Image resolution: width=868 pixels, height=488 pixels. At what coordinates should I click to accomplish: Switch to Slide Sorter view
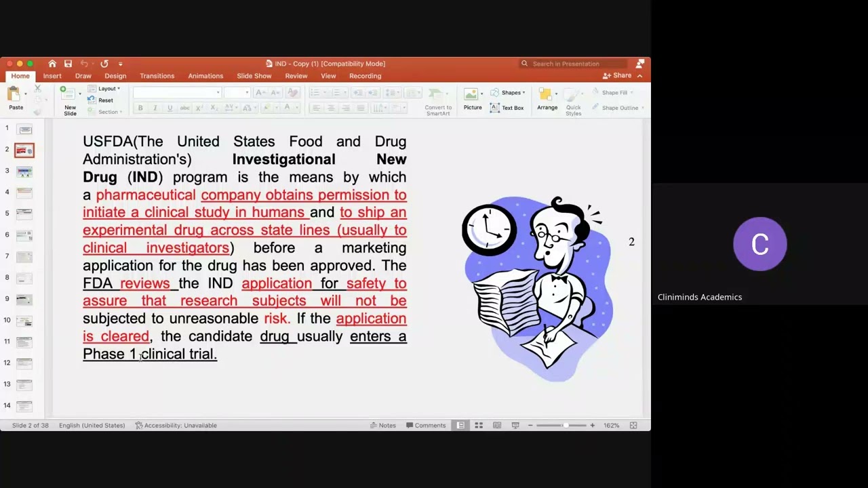pos(479,426)
